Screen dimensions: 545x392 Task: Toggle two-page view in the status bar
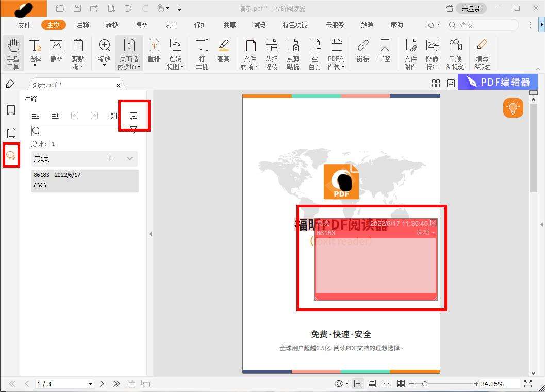[386, 383]
